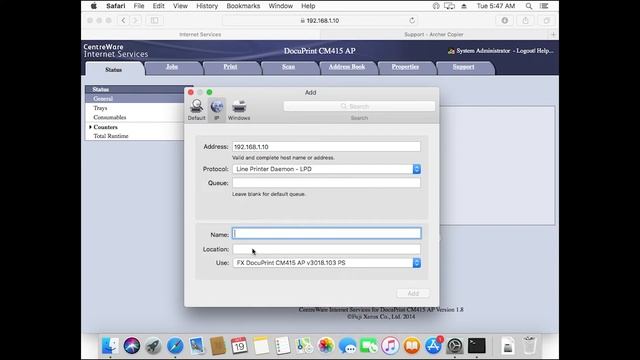The height and width of the screenshot is (360, 640).
Task: Click Spotlight magnifier in menu bar
Action: pyautogui.click(x=529, y=6)
